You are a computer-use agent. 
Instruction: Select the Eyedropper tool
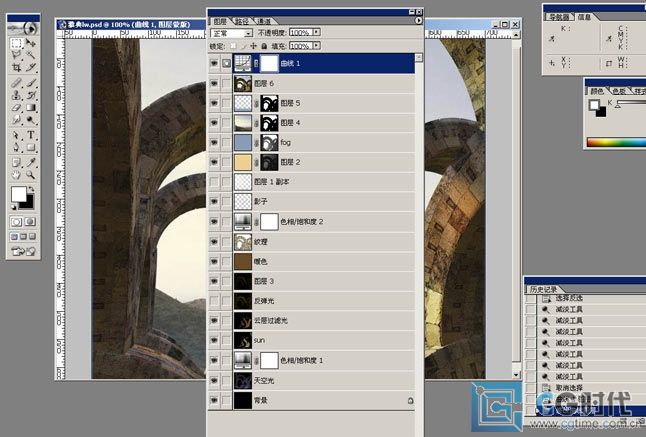click(x=31, y=163)
